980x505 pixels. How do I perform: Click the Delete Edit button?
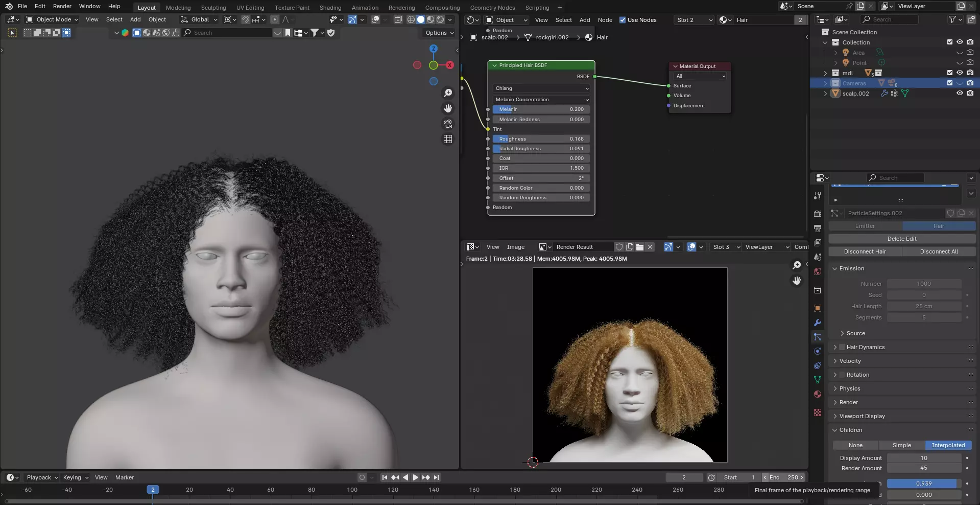tap(902, 239)
